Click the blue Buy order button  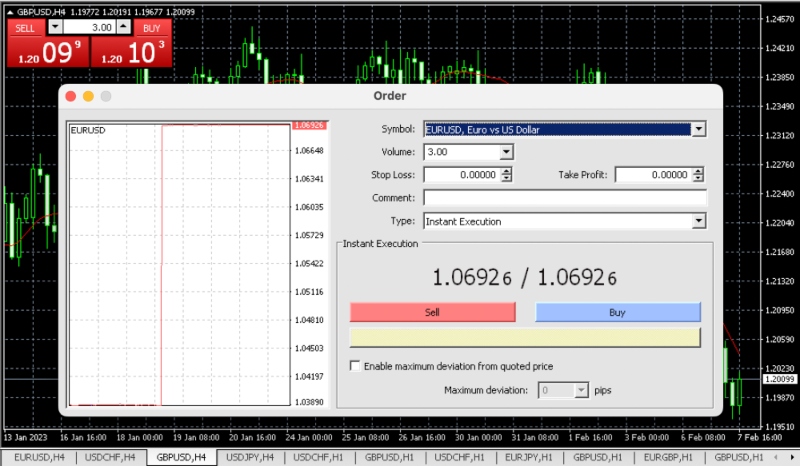click(617, 312)
